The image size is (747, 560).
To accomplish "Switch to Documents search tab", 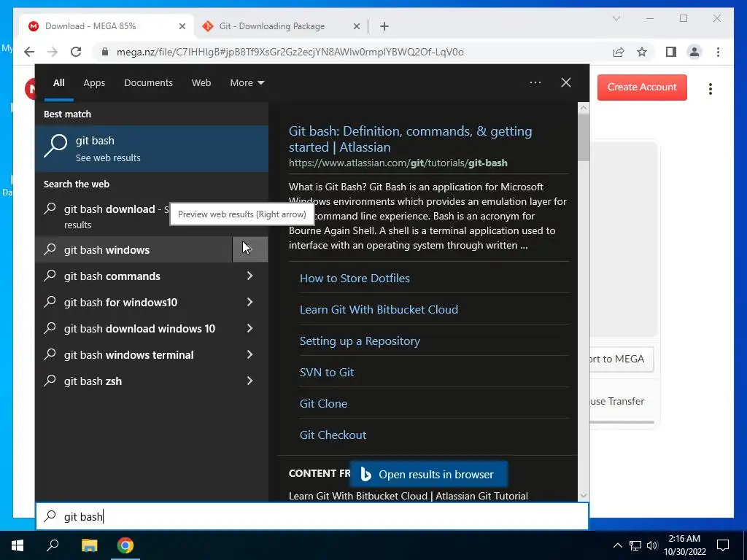I will 148,82.
